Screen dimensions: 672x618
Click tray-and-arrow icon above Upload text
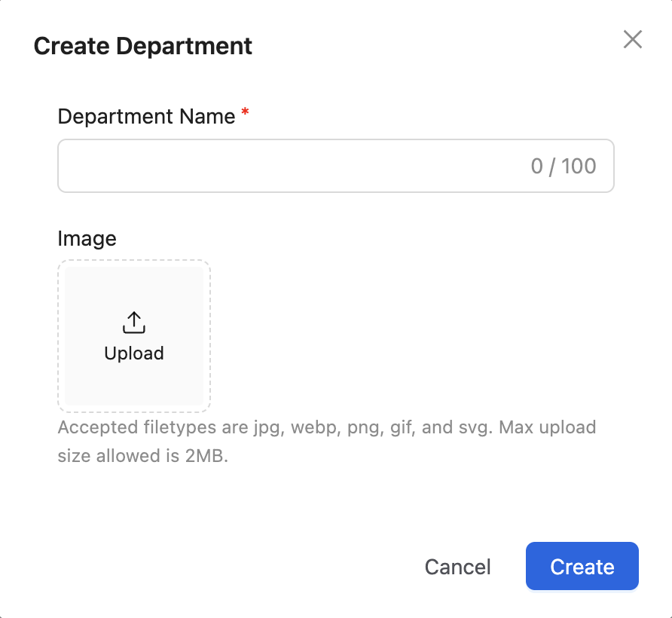134,323
